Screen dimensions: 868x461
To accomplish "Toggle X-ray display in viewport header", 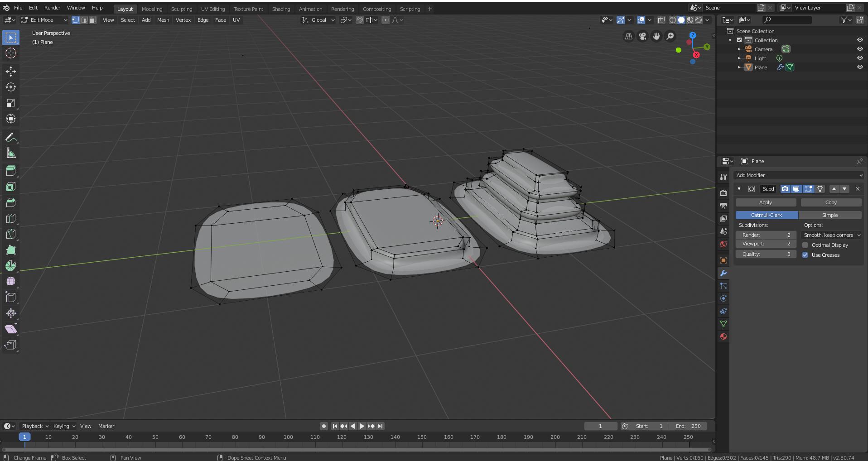I will pyautogui.click(x=661, y=20).
